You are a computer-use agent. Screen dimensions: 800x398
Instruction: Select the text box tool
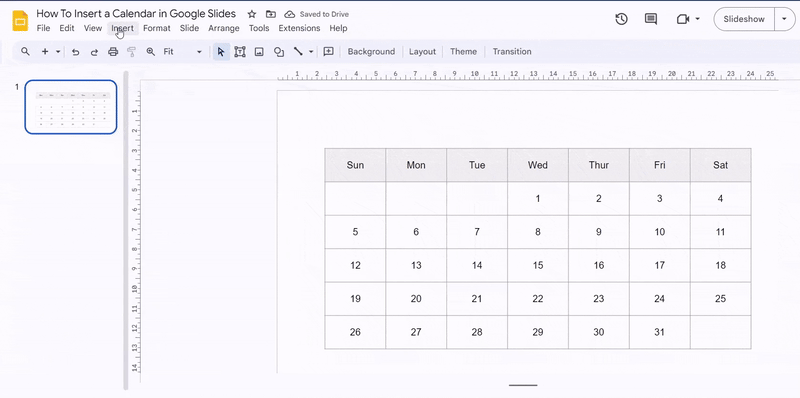point(240,52)
